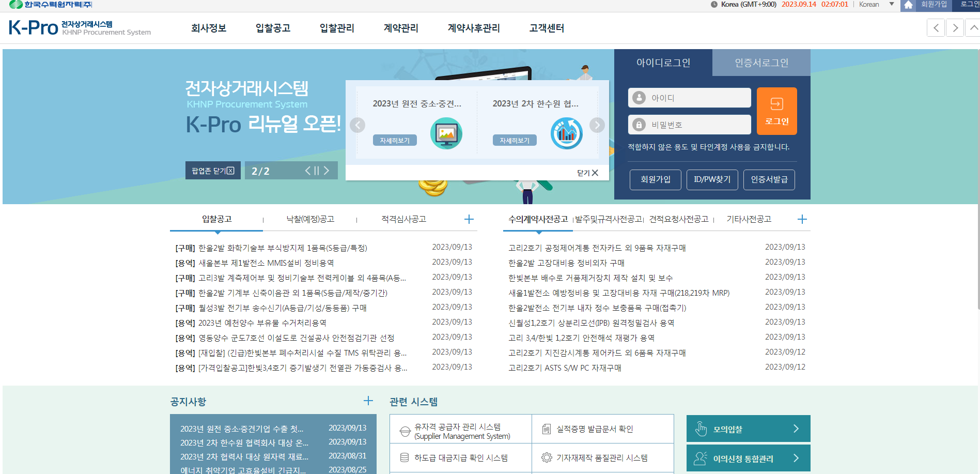Close the popup with 닫기 X
Screen dimensions: 980x474
click(587, 173)
